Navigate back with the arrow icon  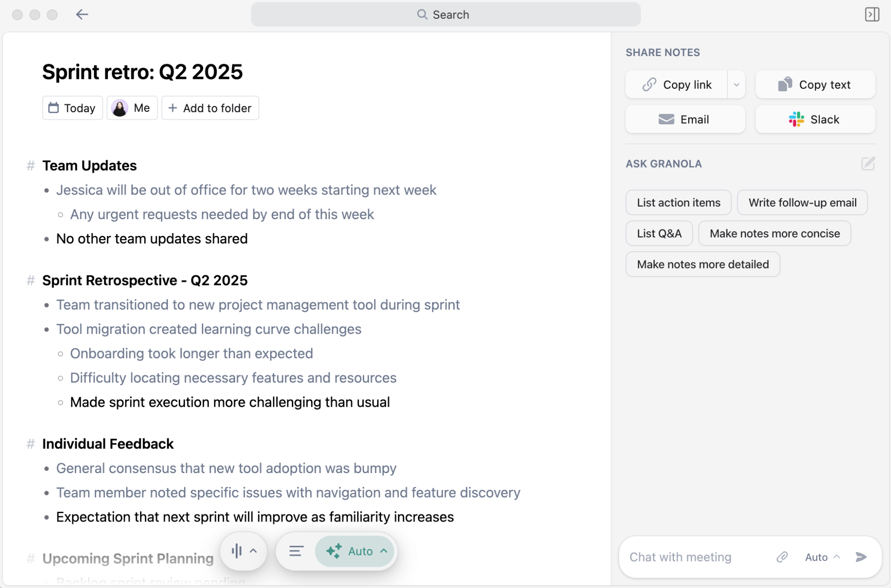(82, 14)
